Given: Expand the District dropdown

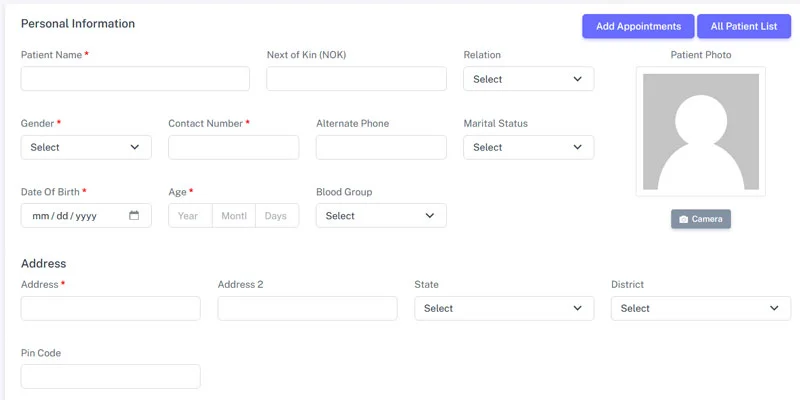Looking at the screenshot, I should click(x=701, y=308).
